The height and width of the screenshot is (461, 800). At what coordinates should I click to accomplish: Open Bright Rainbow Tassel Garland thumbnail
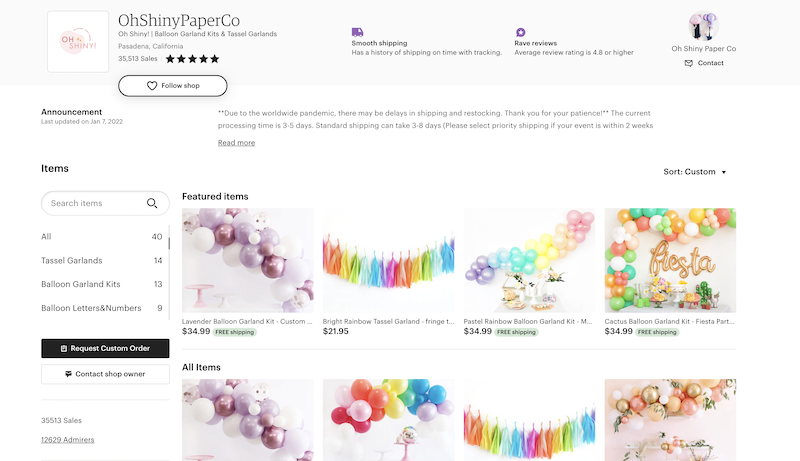pyautogui.click(x=389, y=260)
